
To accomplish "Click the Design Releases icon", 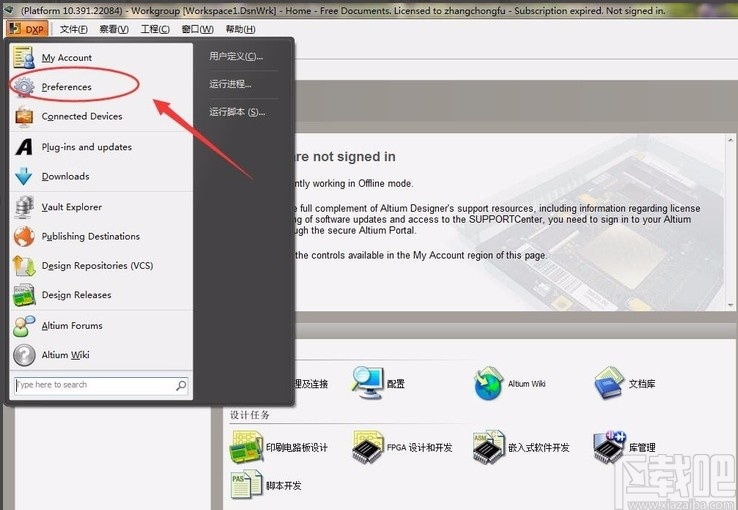I will [24, 295].
